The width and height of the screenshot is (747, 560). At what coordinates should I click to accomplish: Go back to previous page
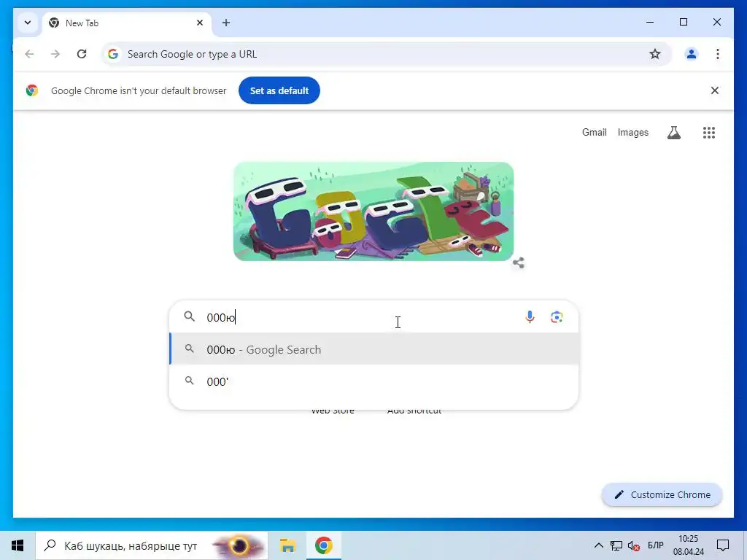pyautogui.click(x=29, y=54)
